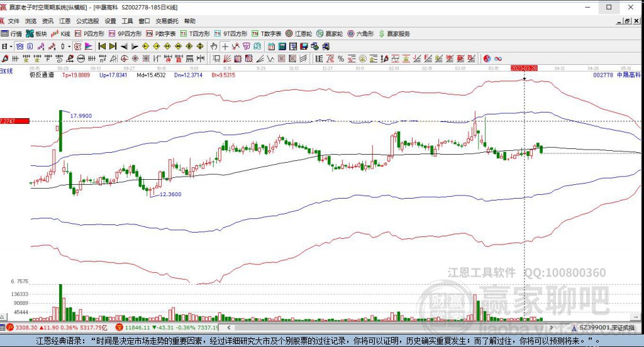Viewport: 644px width, 347px height.
Task: Click the calendar icon in toolbar
Action: 272,47
